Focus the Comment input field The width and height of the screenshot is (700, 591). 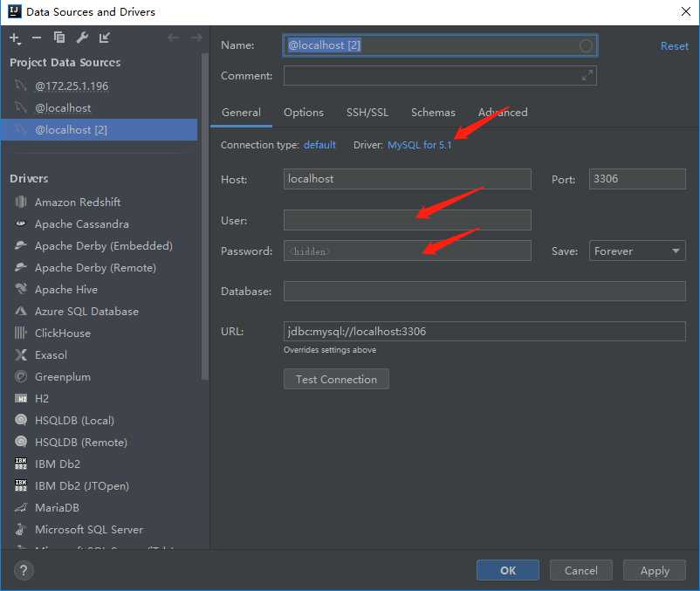click(x=440, y=76)
